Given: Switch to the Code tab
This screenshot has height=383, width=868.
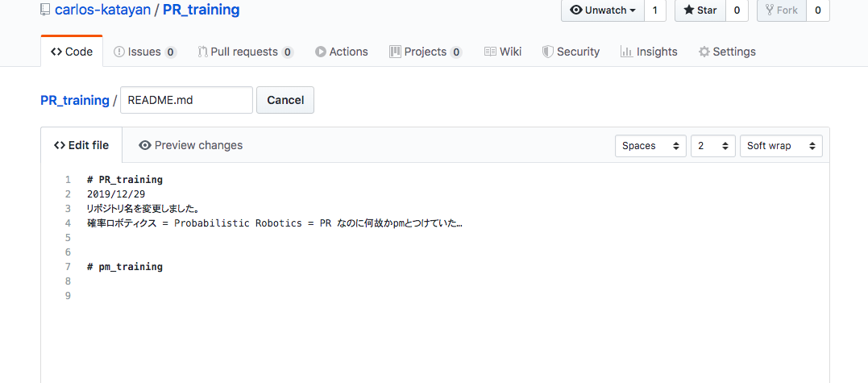Looking at the screenshot, I should click(x=72, y=52).
